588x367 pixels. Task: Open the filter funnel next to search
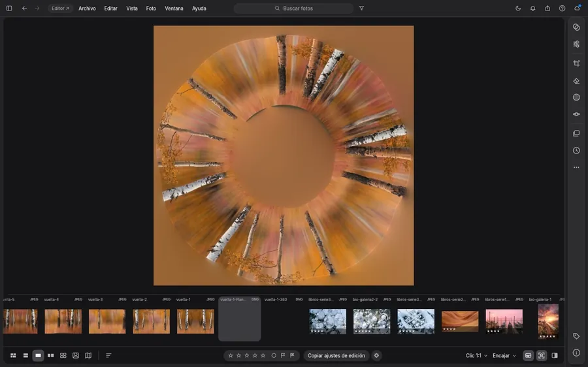pos(361,8)
